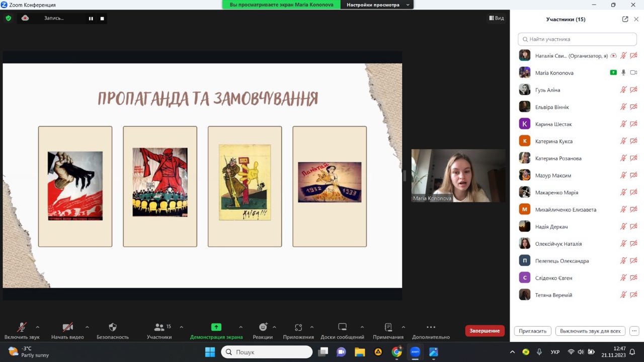Stop the cloud recording
The image size is (644, 362).
point(102,18)
